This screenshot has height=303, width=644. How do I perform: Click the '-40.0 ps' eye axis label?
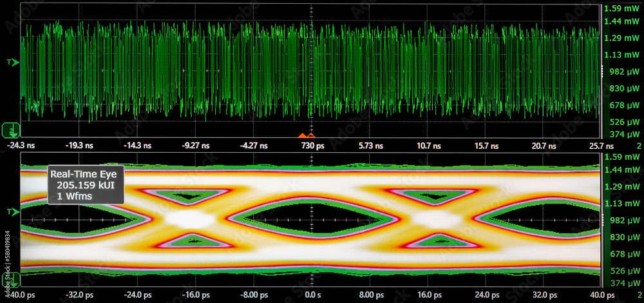pyautogui.click(x=23, y=295)
